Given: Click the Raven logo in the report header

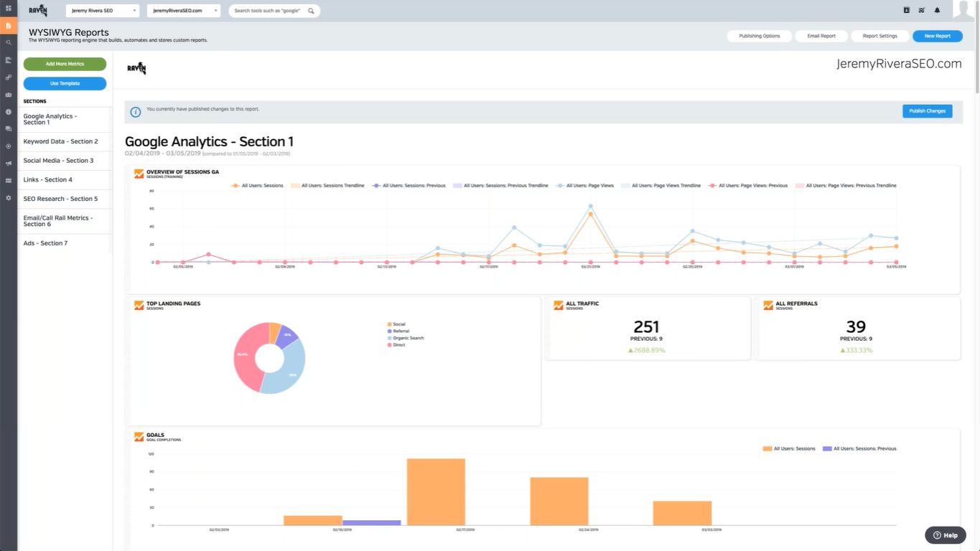Looking at the screenshot, I should [x=136, y=68].
